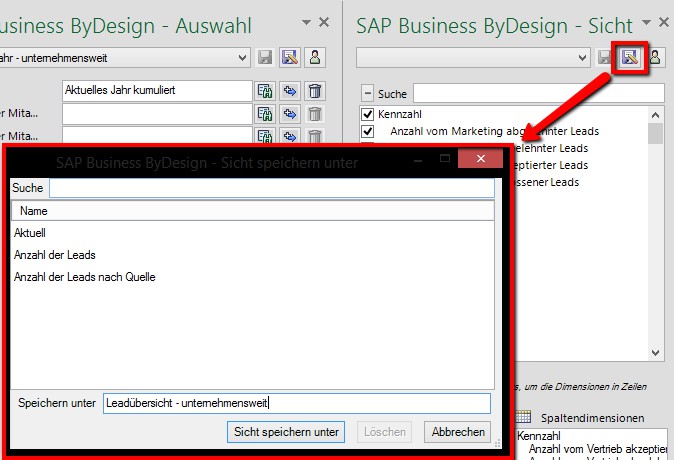Click the 'Speichern unter' name input field
Image resolution: width=674 pixels, height=460 pixels.
point(296,403)
